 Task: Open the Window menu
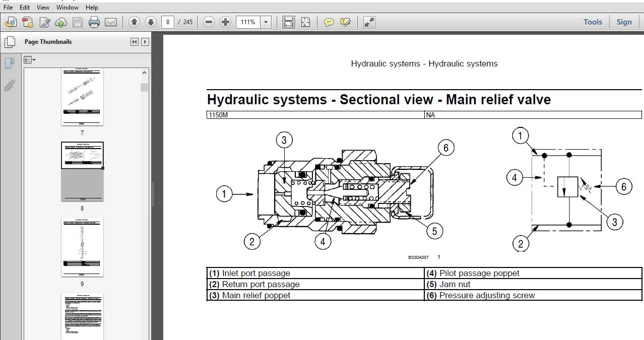68,8
